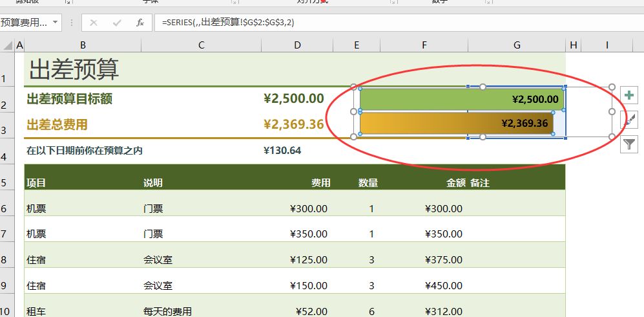Click the Name Box showing 预算费用

[x=25, y=23]
